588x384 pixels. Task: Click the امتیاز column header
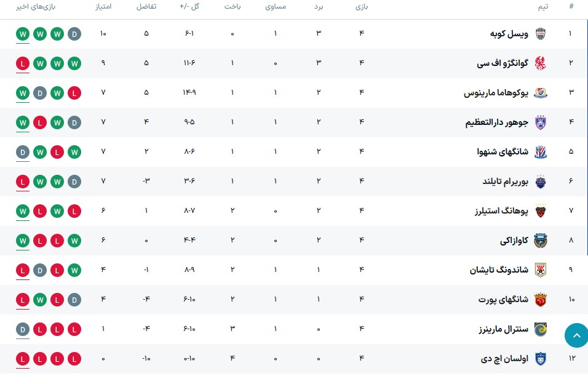[x=103, y=7]
